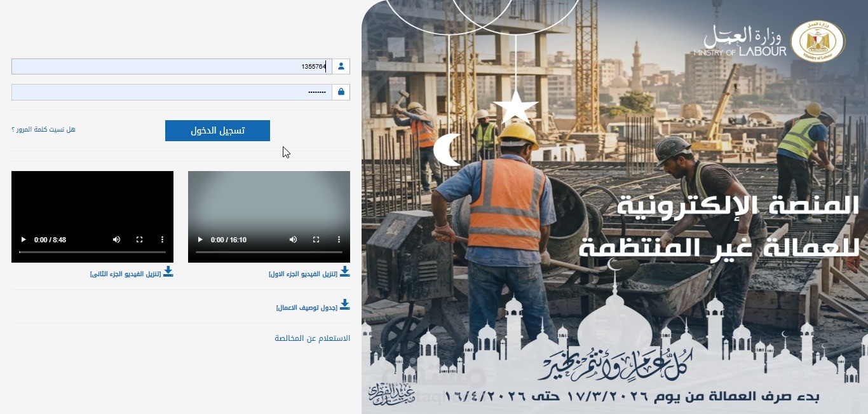The image size is (868, 414).
Task: Play the 8:48 video (part two)
Action: click(24, 240)
